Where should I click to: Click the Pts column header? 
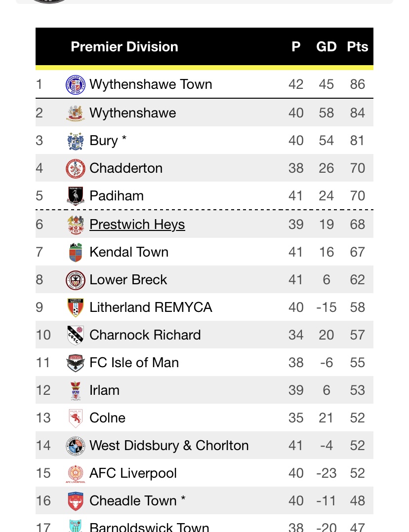click(357, 47)
